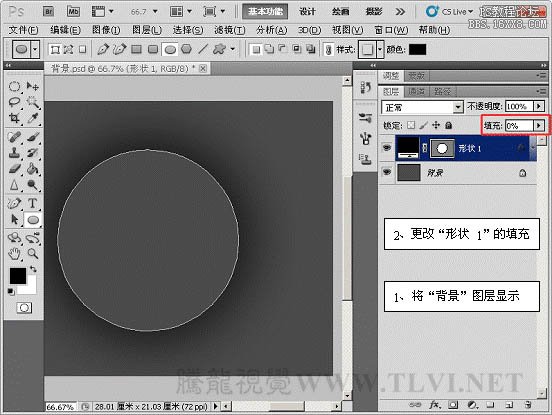
Task: Choose the Clone Stamp tool
Action: [14, 153]
